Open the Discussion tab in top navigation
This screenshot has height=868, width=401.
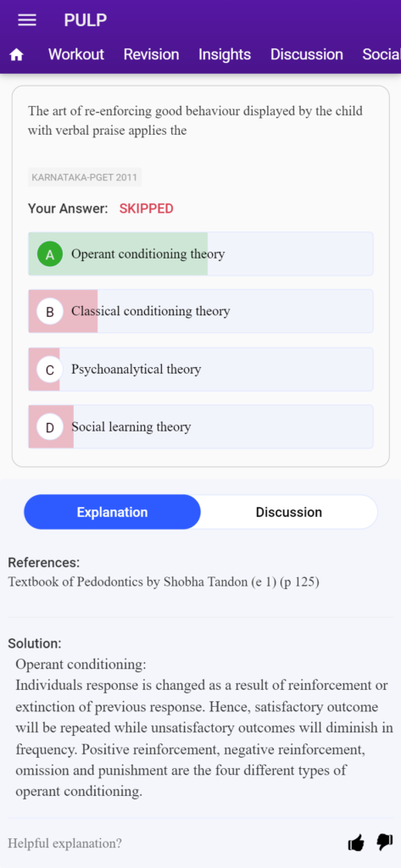(306, 54)
